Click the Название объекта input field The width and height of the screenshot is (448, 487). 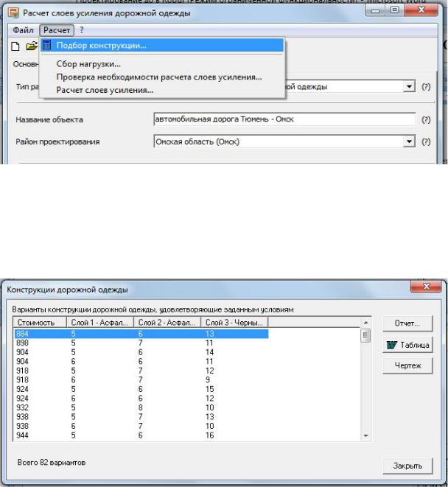[x=284, y=119]
